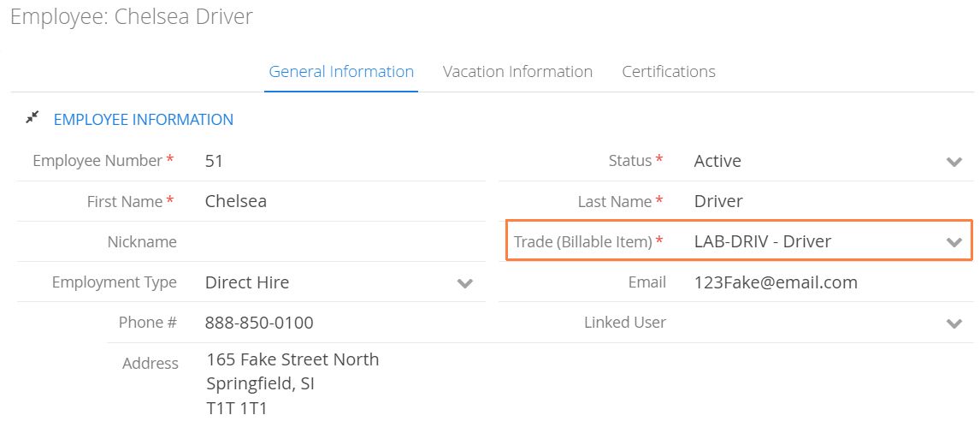Click the Last Name field with Driver

(x=830, y=201)
